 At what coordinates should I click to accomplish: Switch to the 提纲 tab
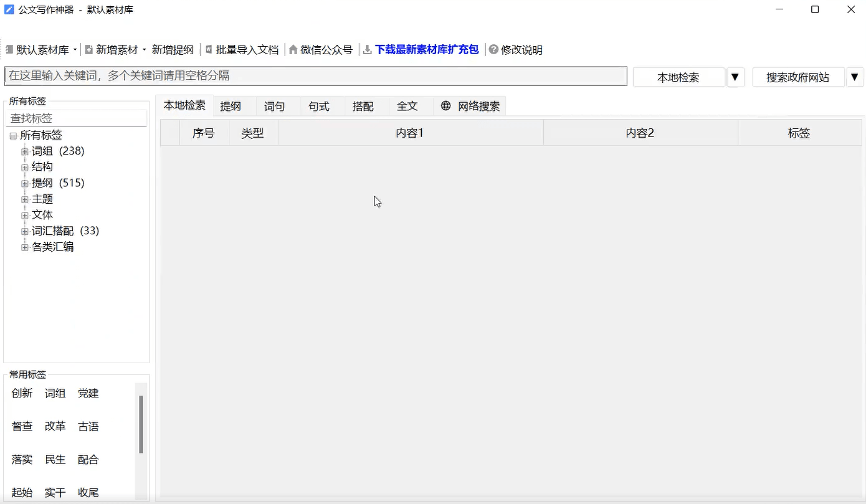pos(231,107)
